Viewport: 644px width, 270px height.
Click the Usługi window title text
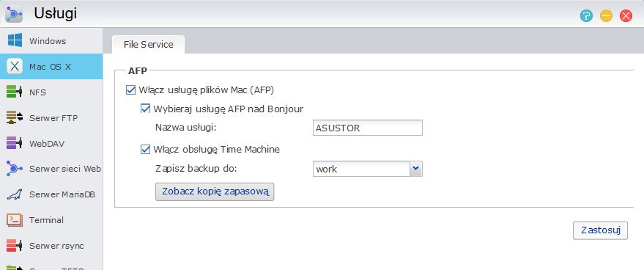[x=56, y=14]
